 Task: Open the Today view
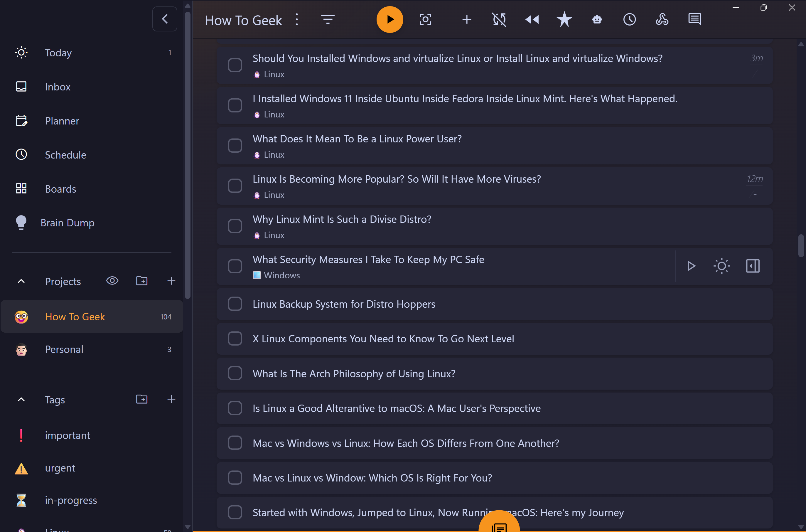[x=92, y=53]
